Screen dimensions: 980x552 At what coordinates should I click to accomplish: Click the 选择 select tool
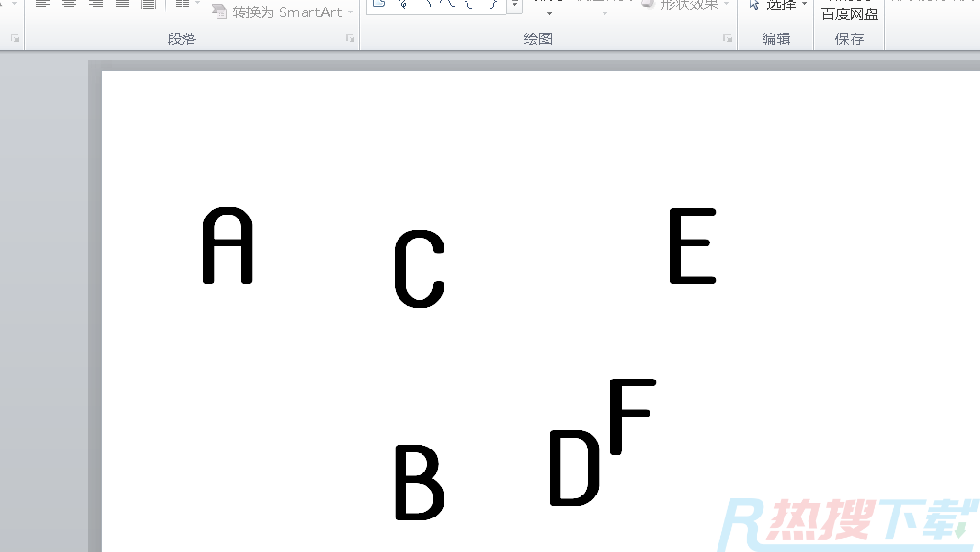[778, 5]
